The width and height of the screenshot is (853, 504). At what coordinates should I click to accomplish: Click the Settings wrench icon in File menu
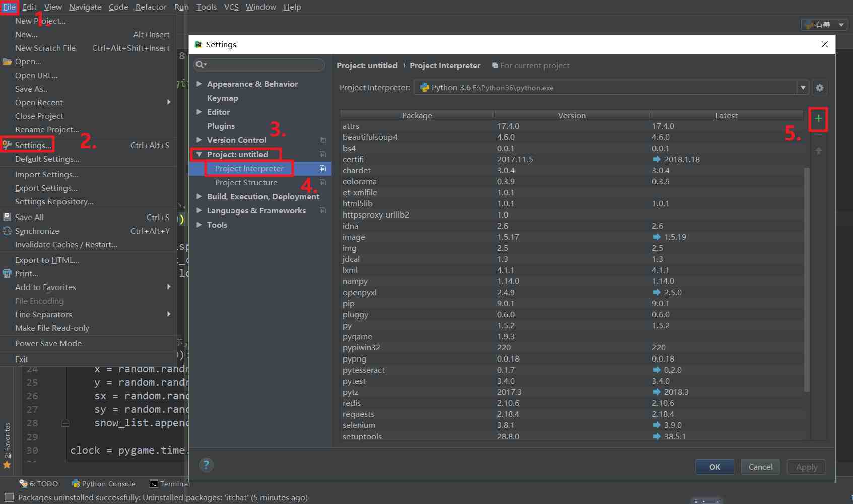[7, 145]
